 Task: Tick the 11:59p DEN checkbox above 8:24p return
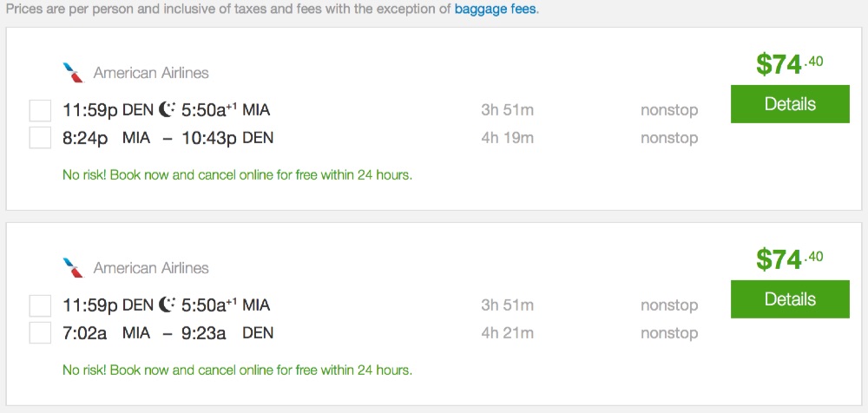click(x=40, y=111)
